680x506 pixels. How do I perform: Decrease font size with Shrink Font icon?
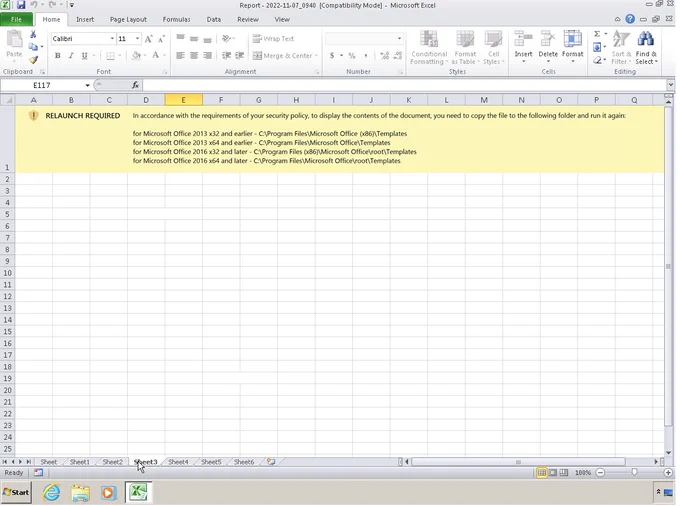tap(161, 39)
